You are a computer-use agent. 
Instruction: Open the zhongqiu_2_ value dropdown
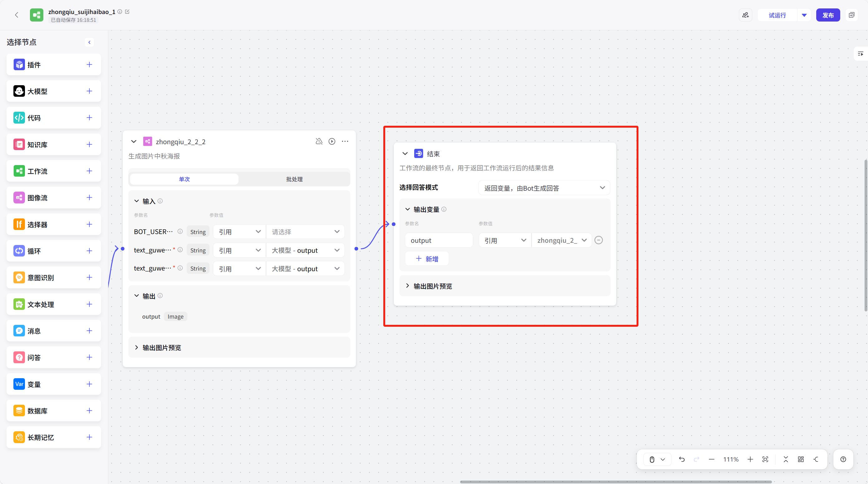click(561, 240)
